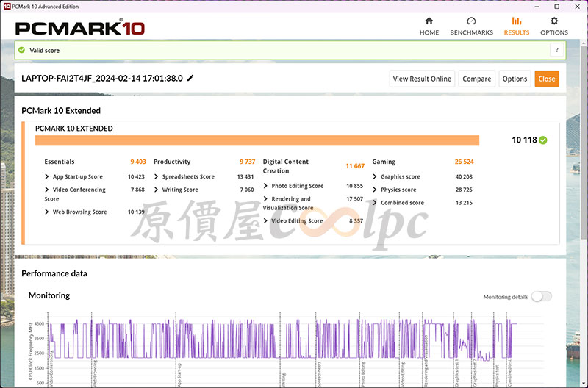
Task: Toggle the Monitoring details switch
Action: [x=542, y=297]
